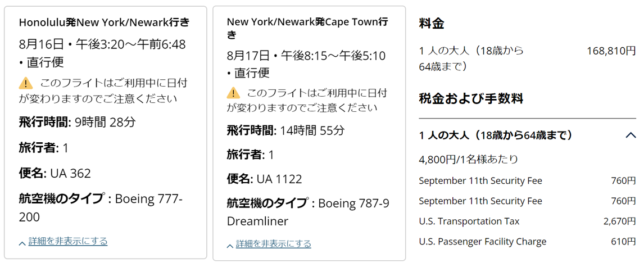Click flight time 14時間 55分
Image resolution: width=644 pixels, height=267 pixels.
coord(312,131)
